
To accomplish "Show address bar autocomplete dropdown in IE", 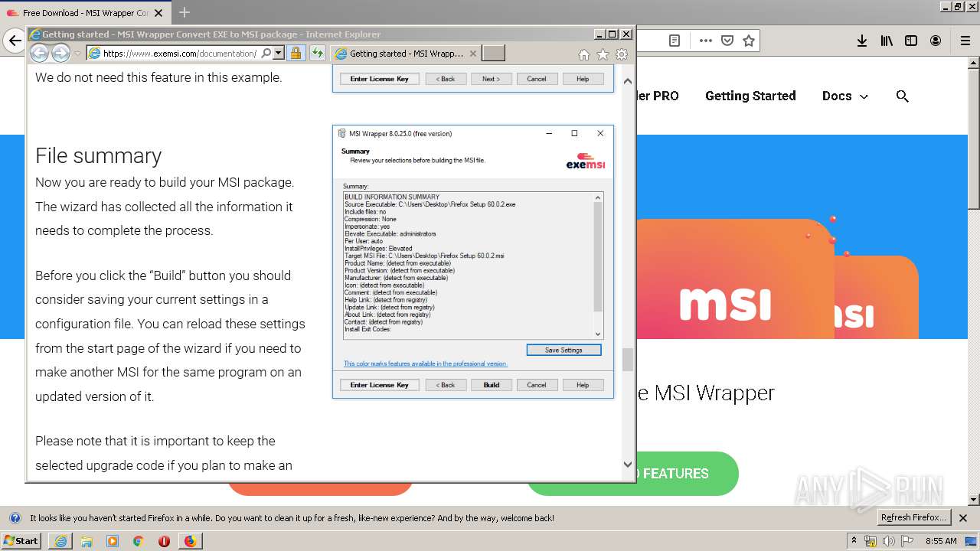I will [x=278, y=54].
